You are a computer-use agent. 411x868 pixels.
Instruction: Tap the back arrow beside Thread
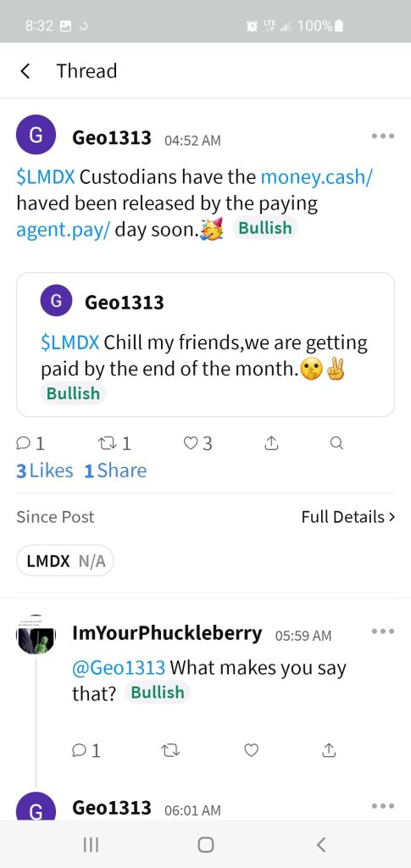pyautogui.click(x=25, y=71)
